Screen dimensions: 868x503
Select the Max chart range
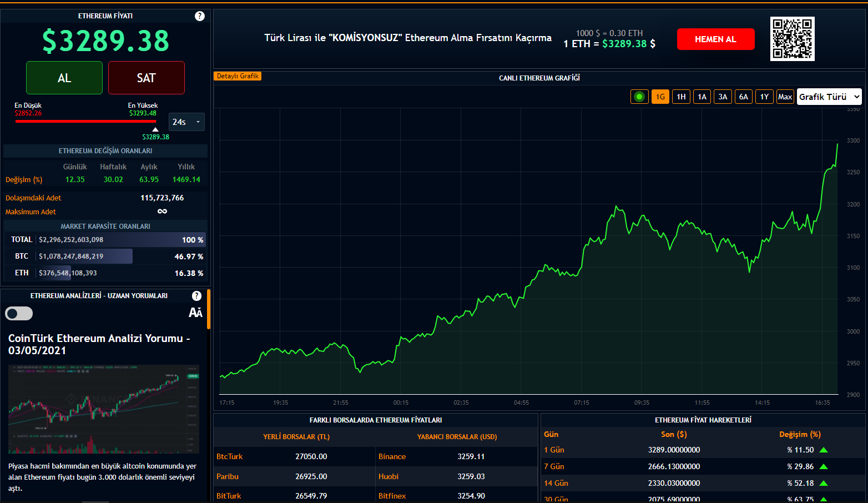pos(785,97)
